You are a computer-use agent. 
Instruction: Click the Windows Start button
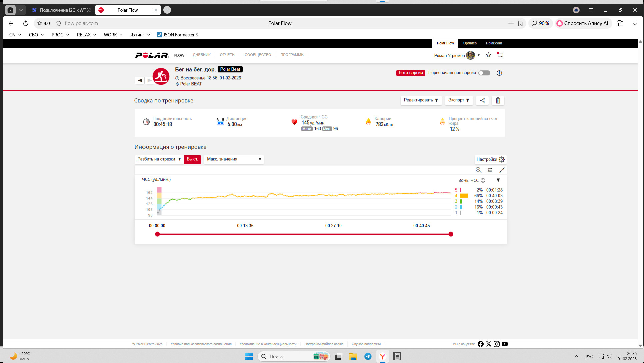click(249, 356)
